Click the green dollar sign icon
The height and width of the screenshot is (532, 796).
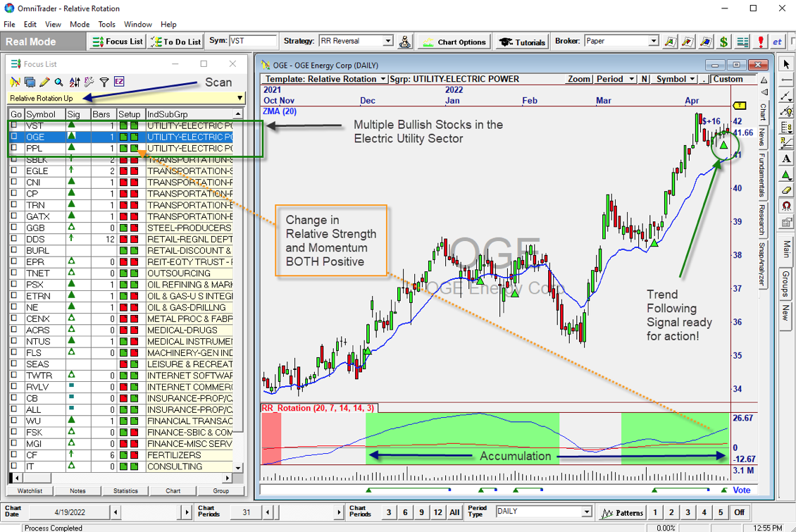724,42
